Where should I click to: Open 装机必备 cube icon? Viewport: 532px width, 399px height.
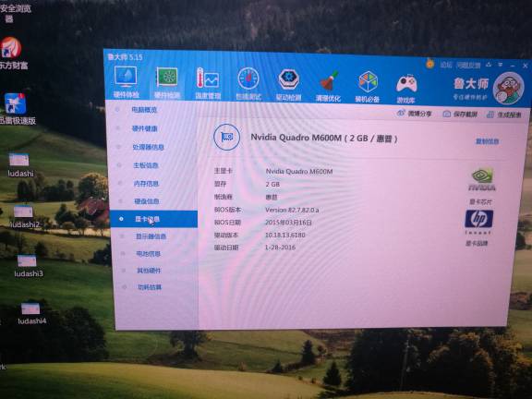tap(369, 82)
